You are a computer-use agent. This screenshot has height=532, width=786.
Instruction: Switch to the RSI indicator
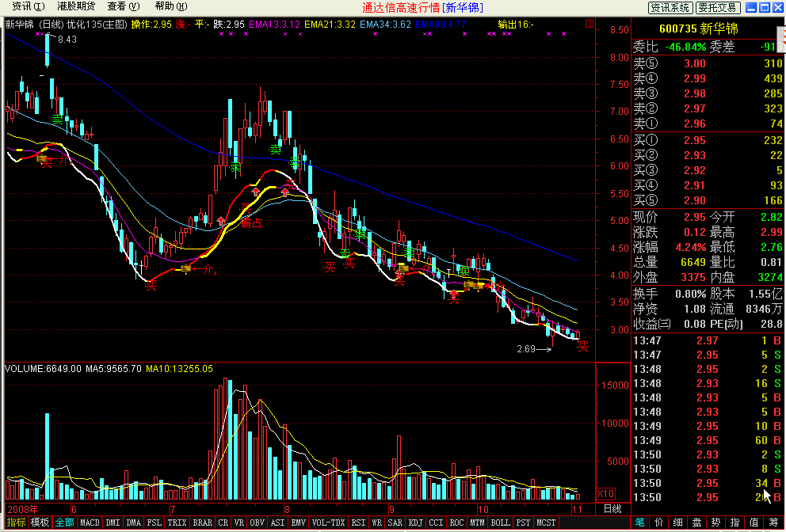point(358,522)
